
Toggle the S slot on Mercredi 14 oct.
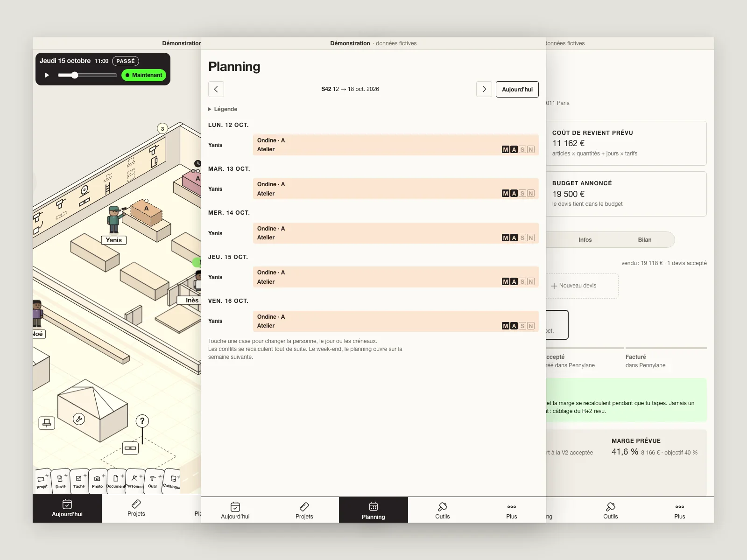click(x=522, y=238)
